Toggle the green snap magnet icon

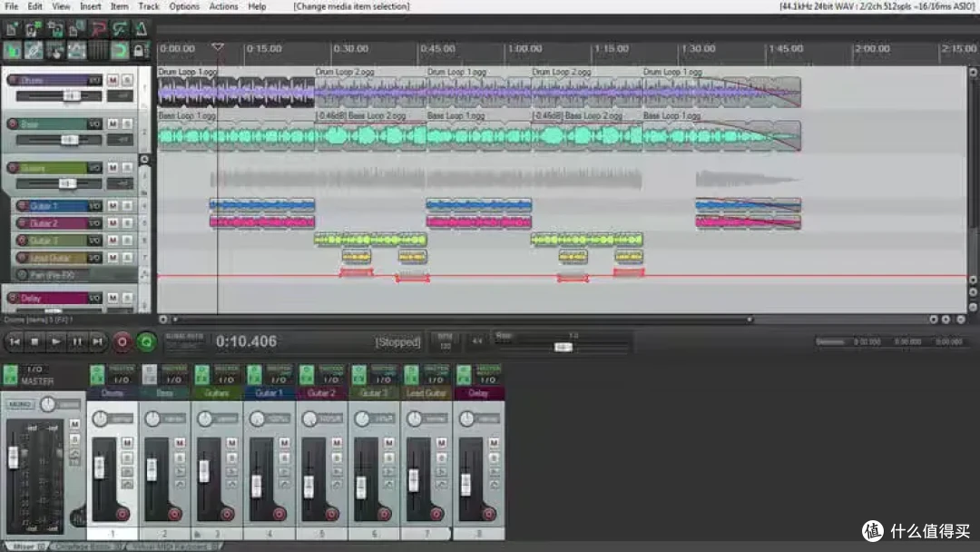[120, 50]
